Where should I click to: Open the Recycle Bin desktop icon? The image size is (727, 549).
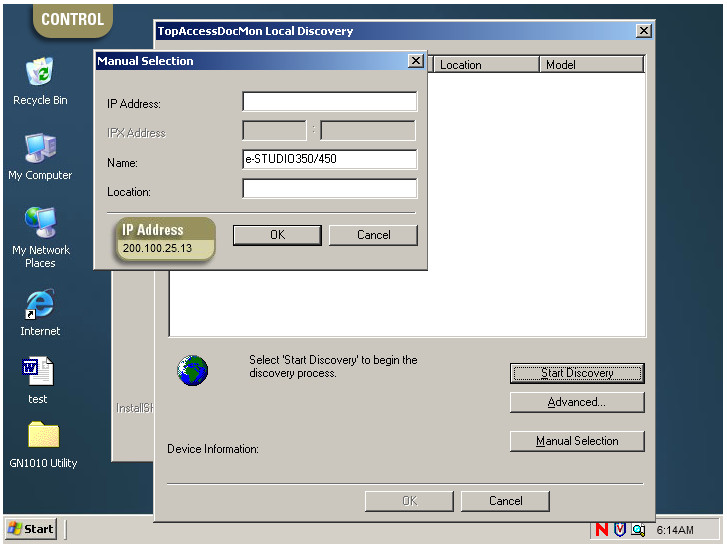40,72
